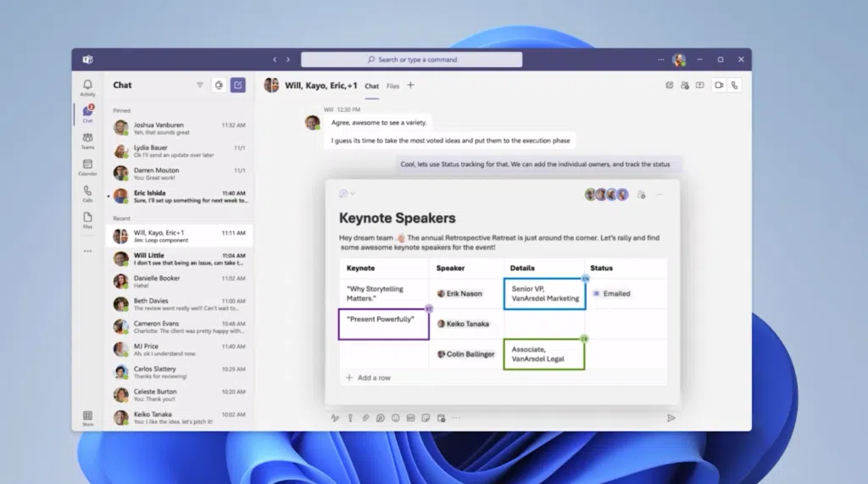Click the Keynote Speakers title

tap(397, 218)
